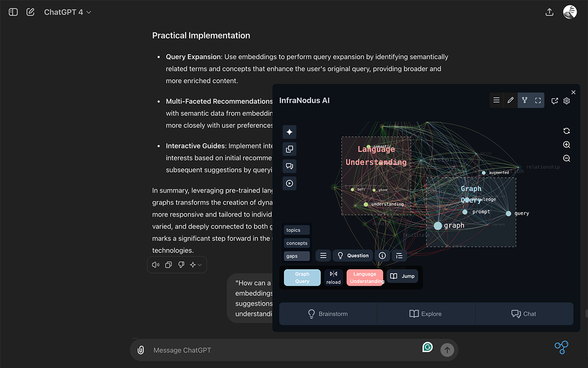Open the ChatGPT 4 model dropdown
588x368 pixels.
(68, 12)
